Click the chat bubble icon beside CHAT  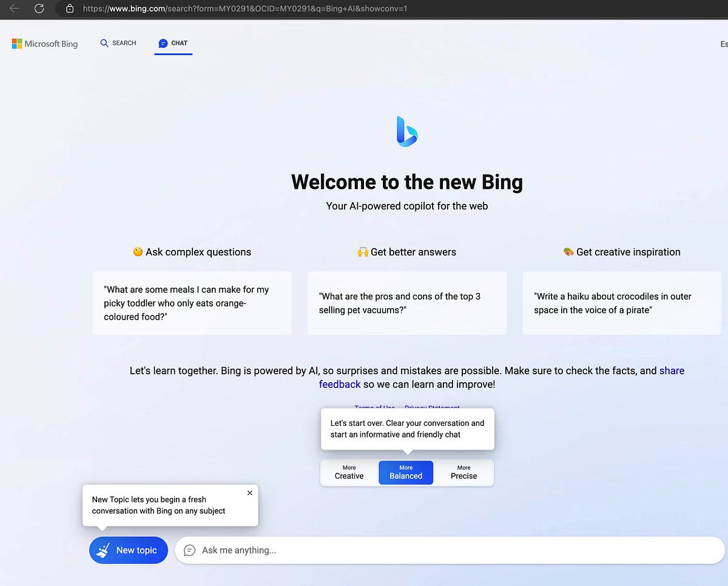click(x=163, y=43)
